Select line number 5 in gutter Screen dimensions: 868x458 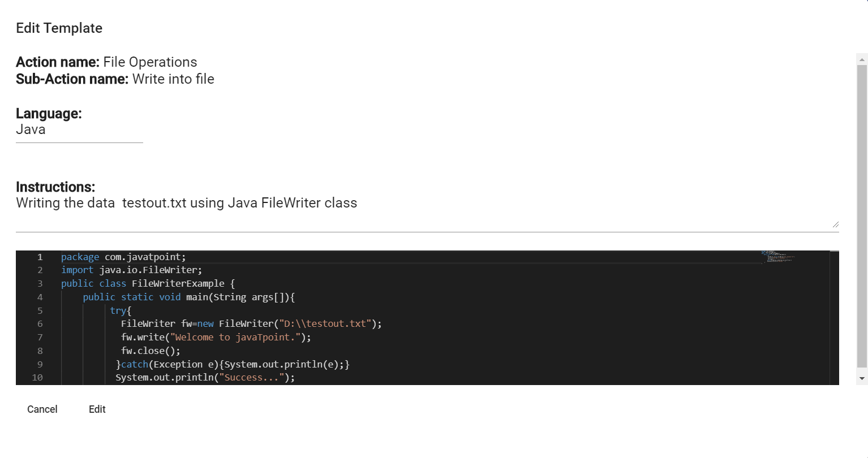pyautogui.click(x=40, y=310)
